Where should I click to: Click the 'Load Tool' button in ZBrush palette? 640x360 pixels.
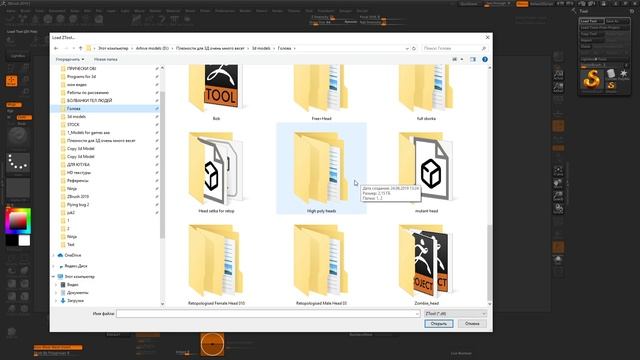591,21
